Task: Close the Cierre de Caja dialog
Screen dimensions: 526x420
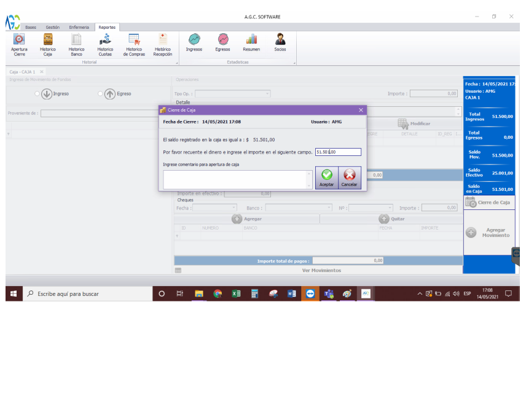Action: click(x=361, y=110)
